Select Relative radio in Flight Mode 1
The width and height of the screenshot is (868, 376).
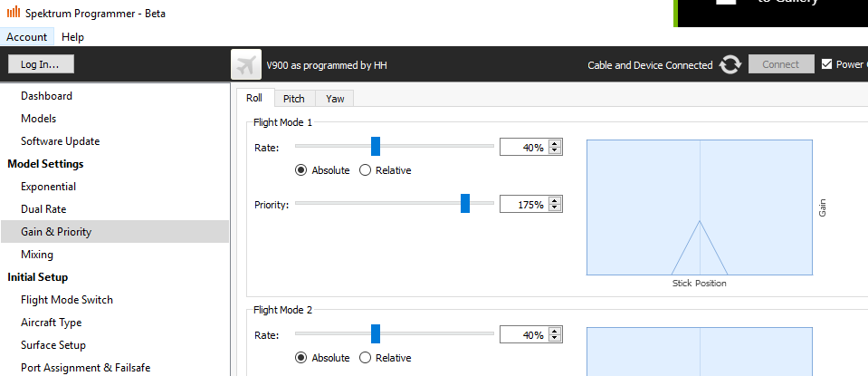tap(366, 170)
